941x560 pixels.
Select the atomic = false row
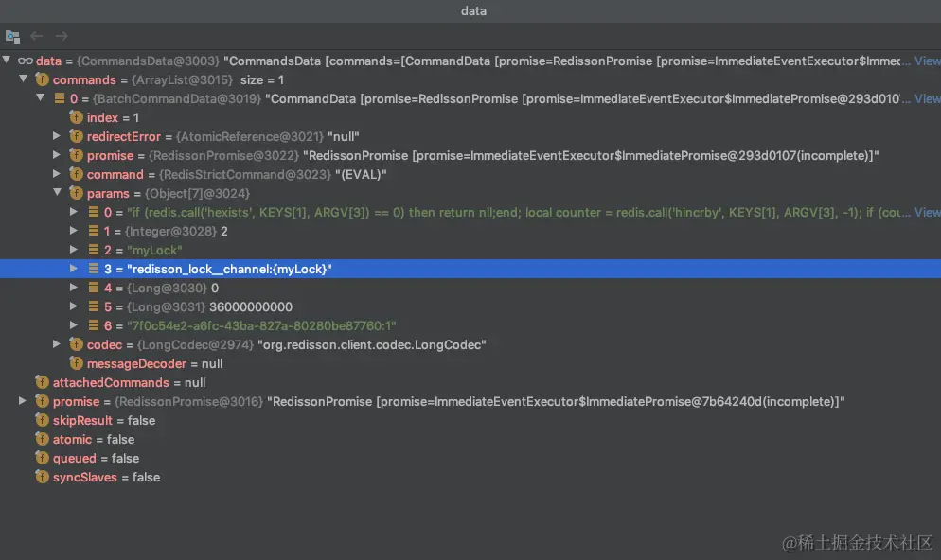[470, 439]
